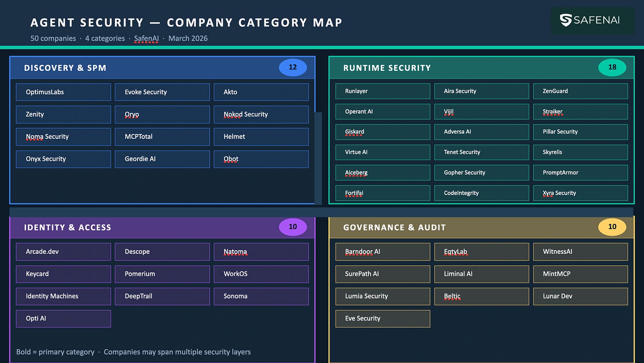Select the OptimusLabs company box
The image size is (644, 363).
(x=63, y=92)
